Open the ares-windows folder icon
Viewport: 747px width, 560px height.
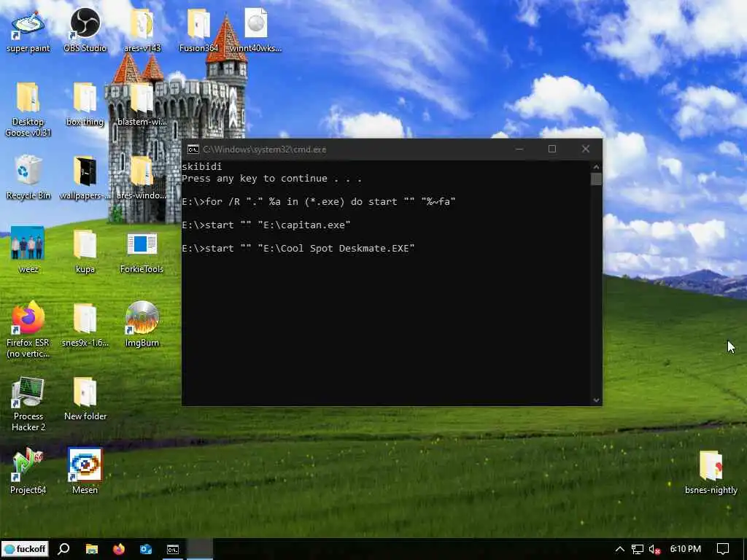click(142, 177)
